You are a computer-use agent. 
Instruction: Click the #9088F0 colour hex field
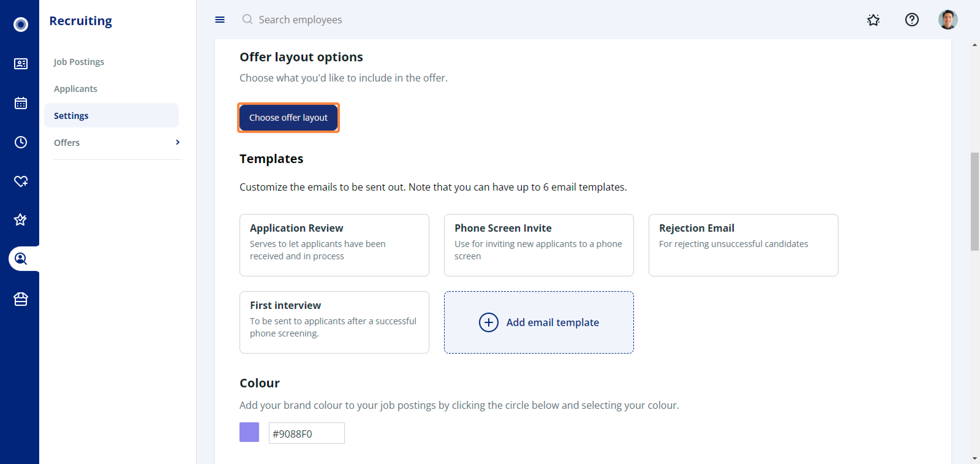[x=307, y=433]
